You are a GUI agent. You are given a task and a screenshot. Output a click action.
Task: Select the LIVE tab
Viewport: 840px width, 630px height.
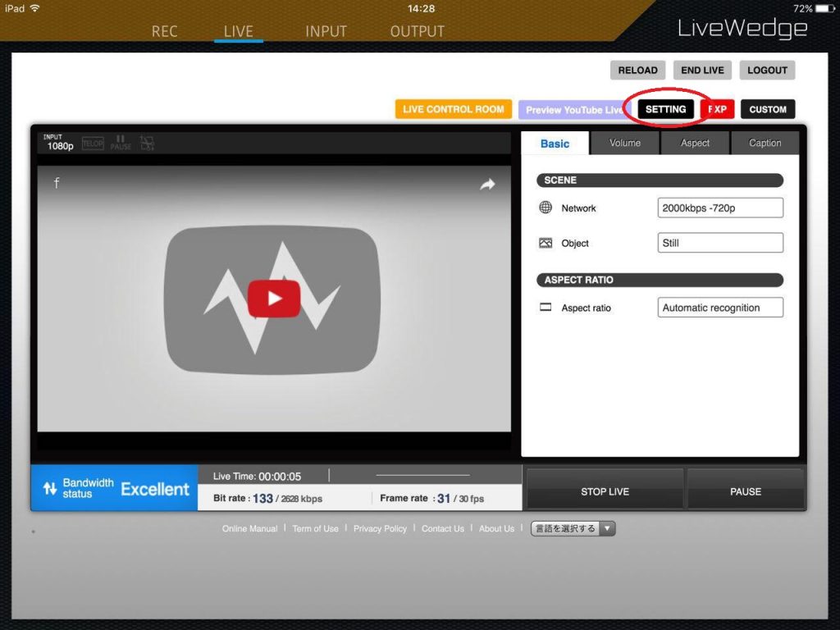[239, 31]
